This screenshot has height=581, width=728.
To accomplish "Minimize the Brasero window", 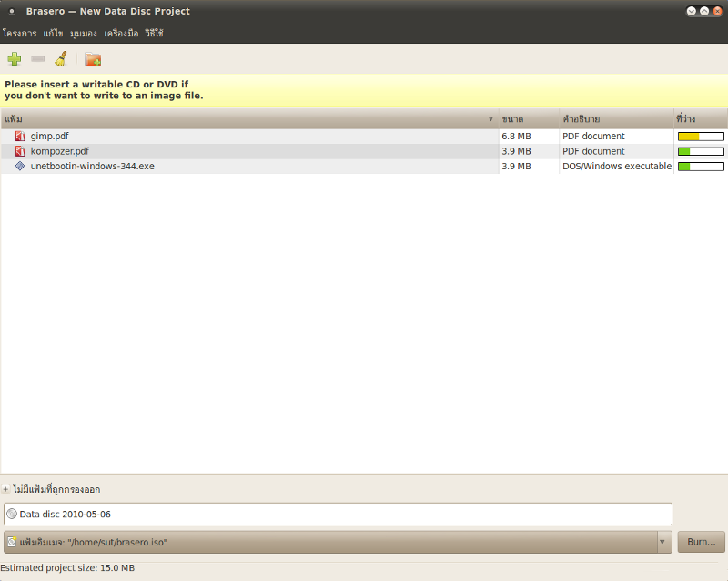I will click(692, 11).
